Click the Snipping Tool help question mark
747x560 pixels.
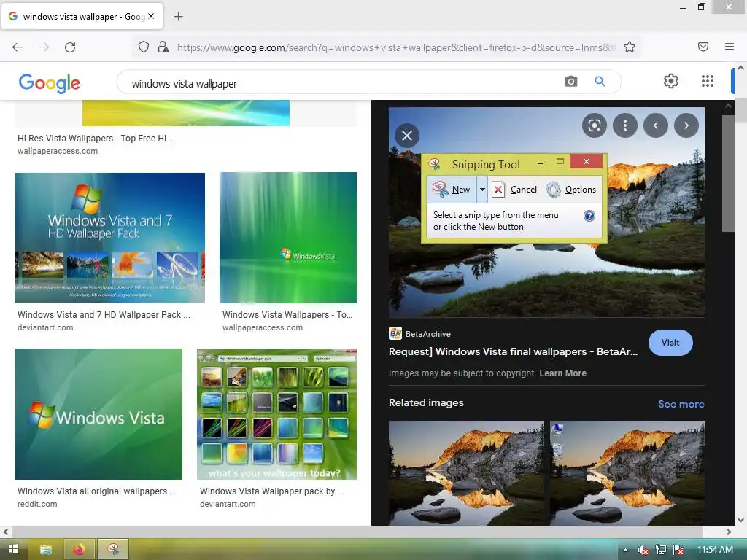(589, 216)
